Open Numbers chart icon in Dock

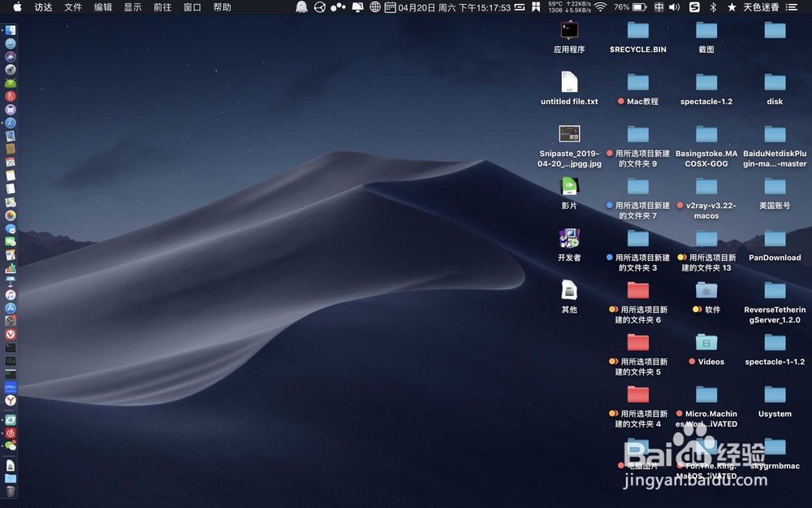[x=11, y=268]
